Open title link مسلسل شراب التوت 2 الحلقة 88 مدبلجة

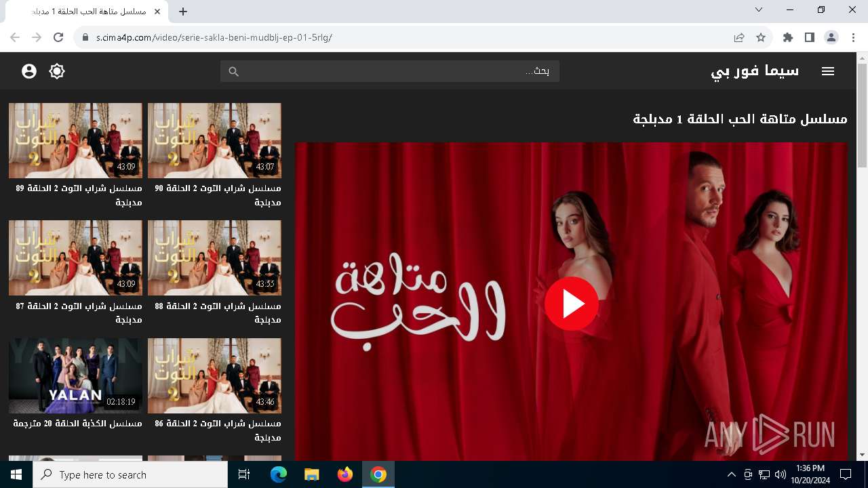(x=218, y=312)
